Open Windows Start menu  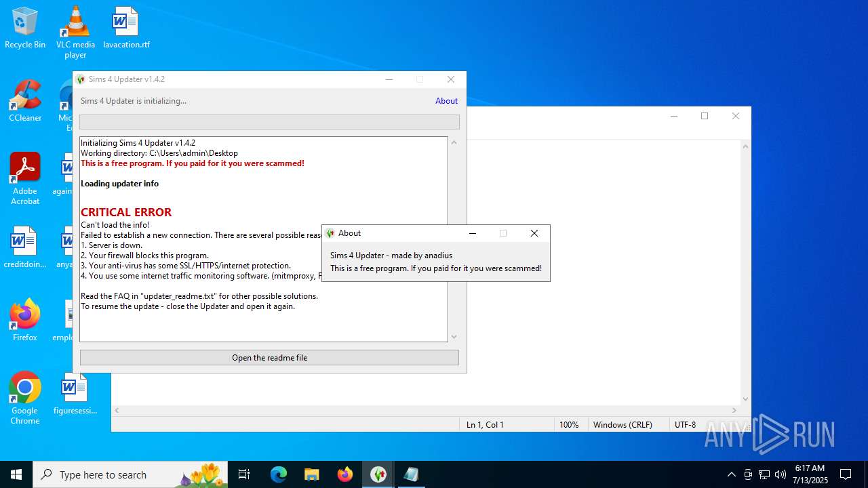tap(16, 474)
